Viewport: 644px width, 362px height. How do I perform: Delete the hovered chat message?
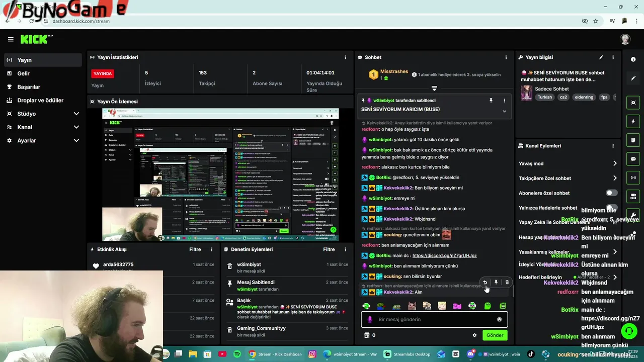507,283
